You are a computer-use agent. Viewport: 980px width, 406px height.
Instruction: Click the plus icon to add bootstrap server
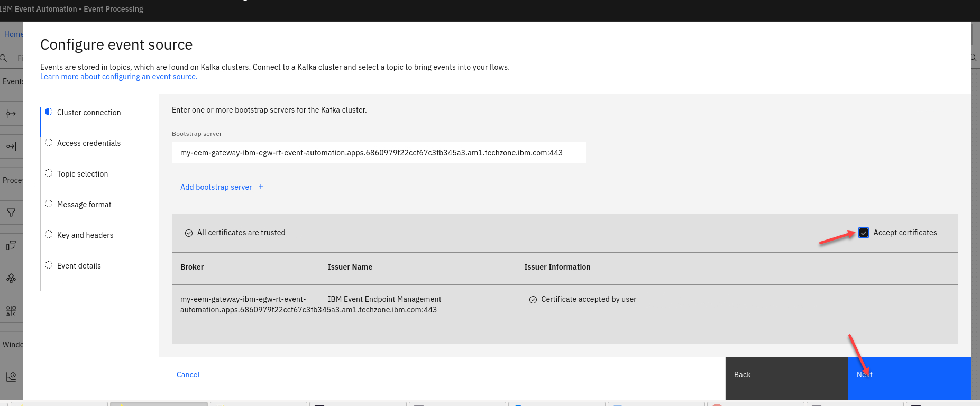coord(261,187)
